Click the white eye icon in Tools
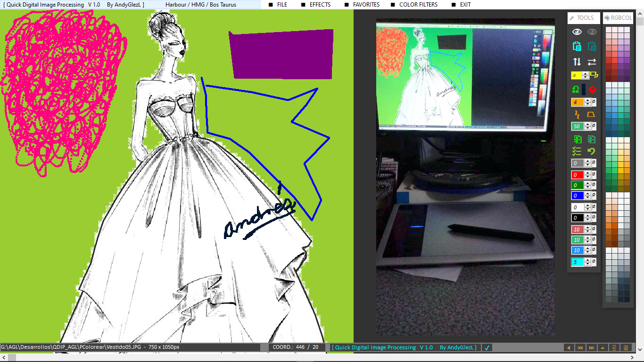Image resolution: width=644 pixels, height=362 pixels. point(577,32)
